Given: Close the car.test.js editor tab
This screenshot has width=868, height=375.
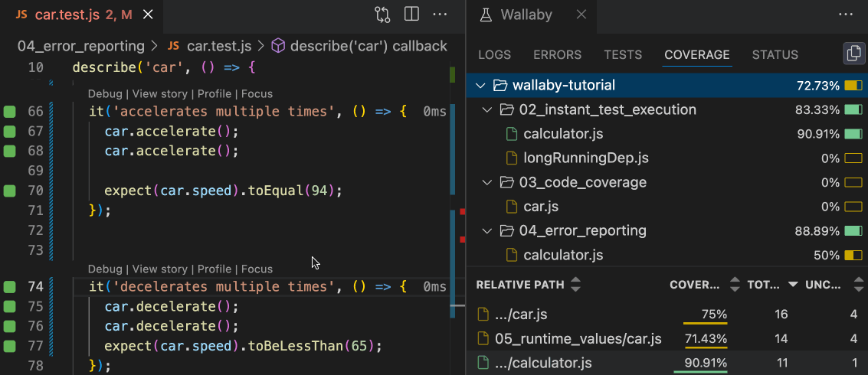Looking at the screenshot, I should pyautogui.click(x=147, y=15).
